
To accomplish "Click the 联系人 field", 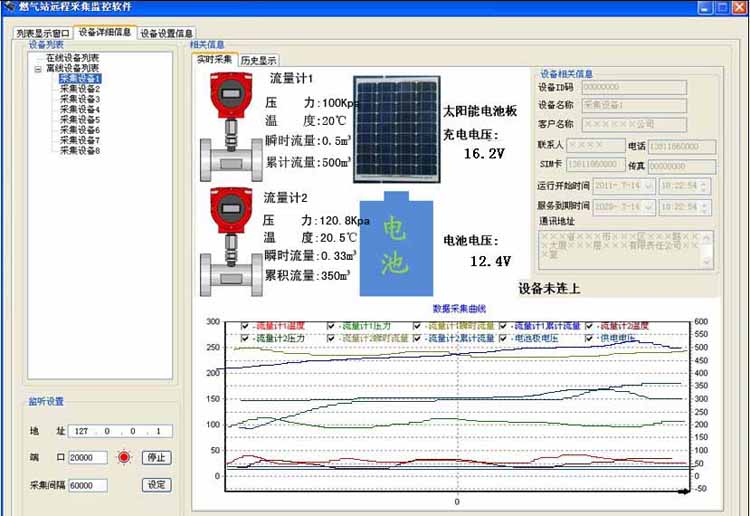I will pos(596,145).
